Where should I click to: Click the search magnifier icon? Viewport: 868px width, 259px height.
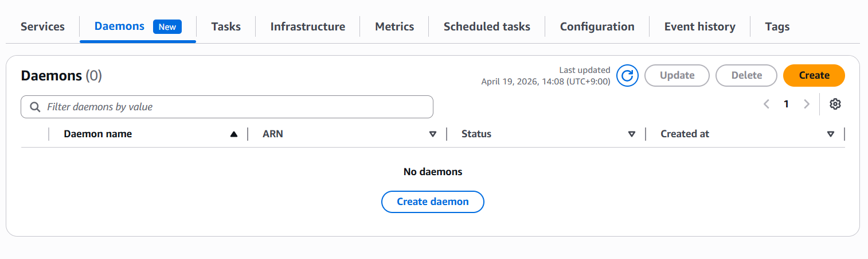pyautogui.click(x=35, y=107)
